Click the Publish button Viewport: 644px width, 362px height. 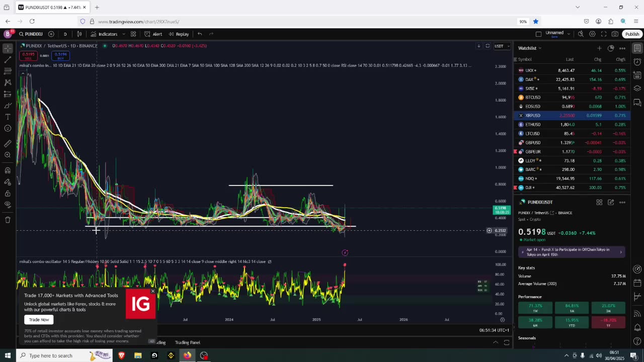tap(632, 34)
